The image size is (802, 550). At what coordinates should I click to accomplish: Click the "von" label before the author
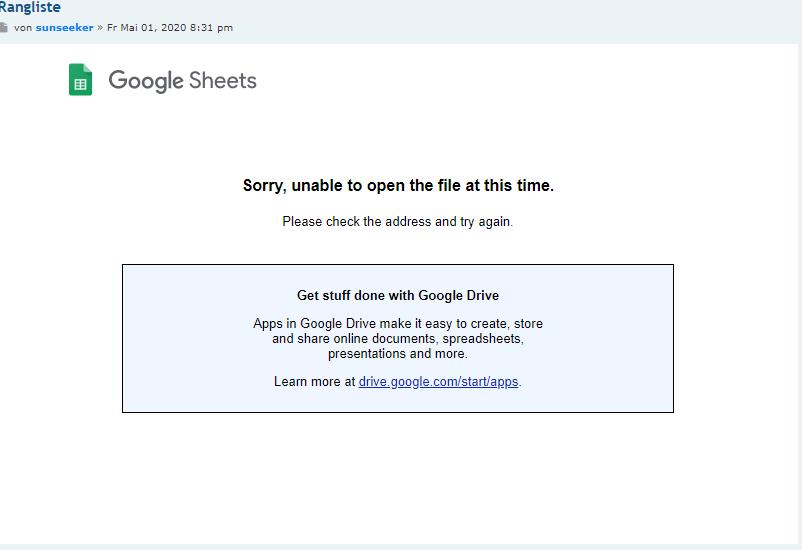point(22,27)
